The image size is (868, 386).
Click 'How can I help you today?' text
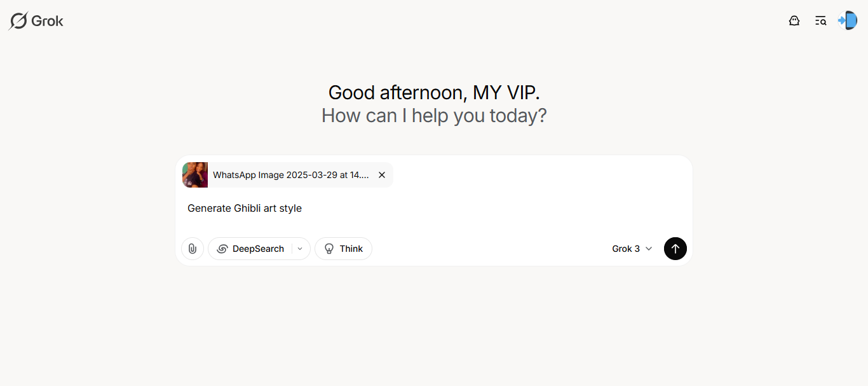click(x=434, y=116)
